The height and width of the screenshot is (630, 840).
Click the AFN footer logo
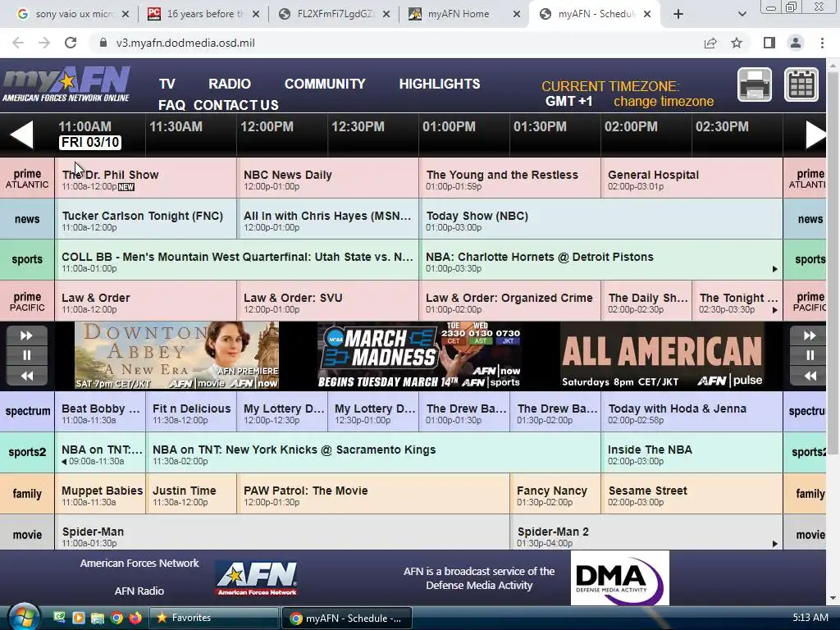(x=257, y=578)
